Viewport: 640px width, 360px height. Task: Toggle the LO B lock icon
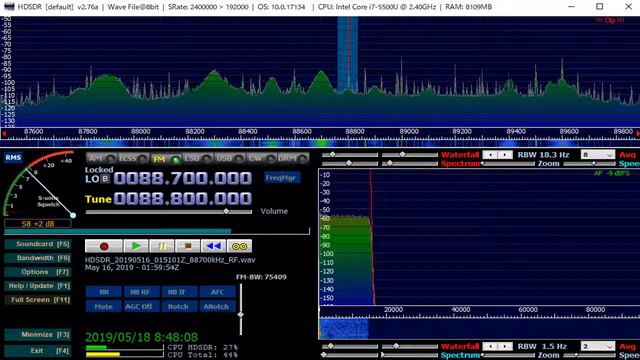point(105,179)
